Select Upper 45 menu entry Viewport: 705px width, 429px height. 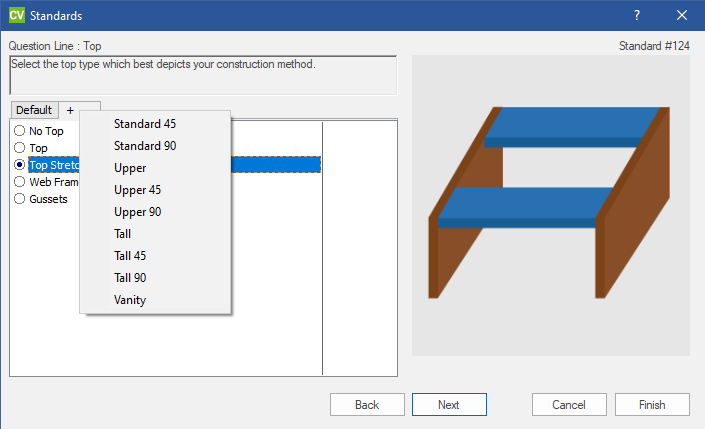tap(137, 190)
